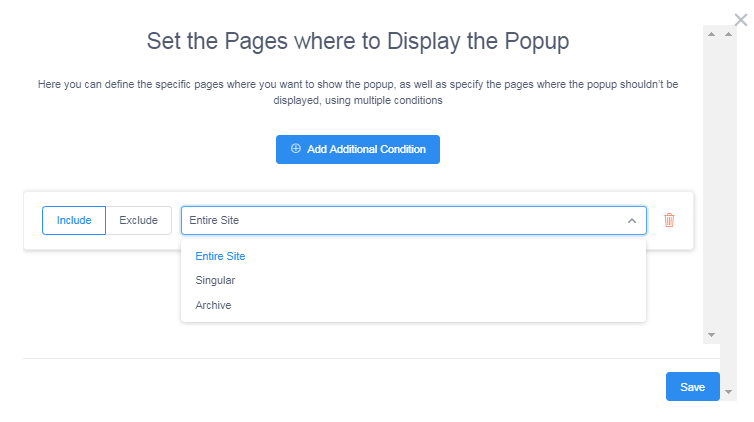
Task: Click inner scrollbar up arrow
Action: pos(711,34)
